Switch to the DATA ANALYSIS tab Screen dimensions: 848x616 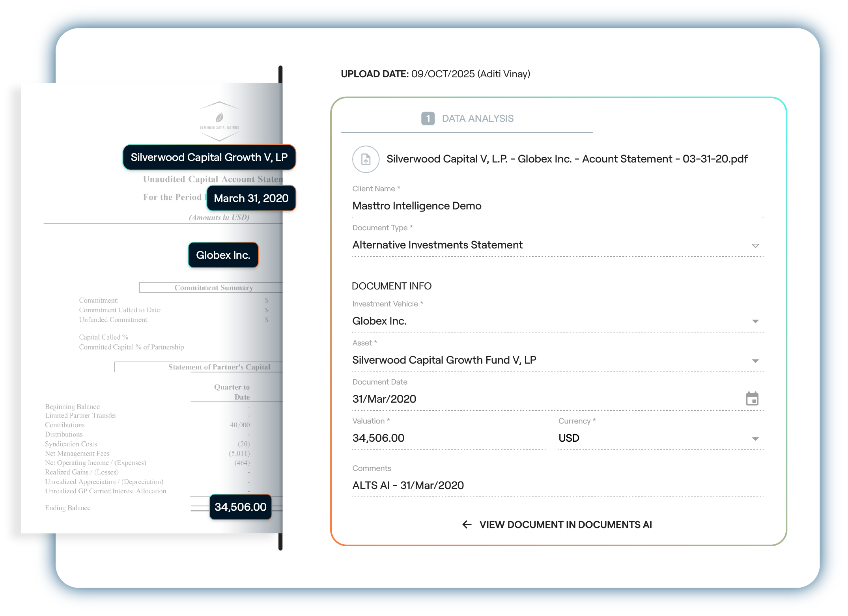(x=478, y=118)
